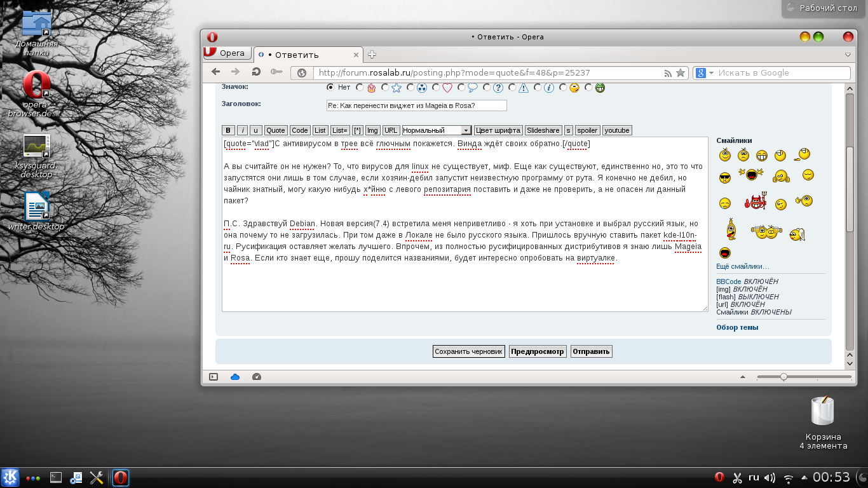Screen dimensions: 868x488
Task: Click the youtube BBCode button
Action: [617, 130]
